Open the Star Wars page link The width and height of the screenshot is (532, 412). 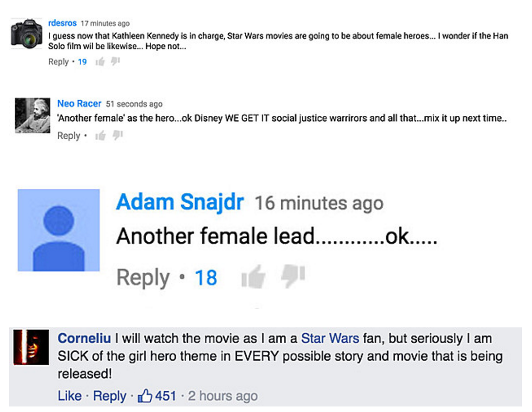(x=330, y=338)
